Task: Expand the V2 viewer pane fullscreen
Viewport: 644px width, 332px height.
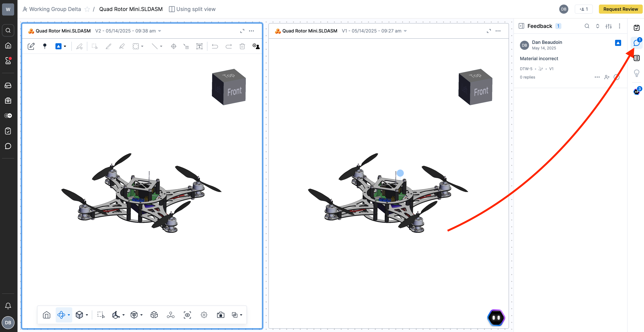Action: (242, 31)
